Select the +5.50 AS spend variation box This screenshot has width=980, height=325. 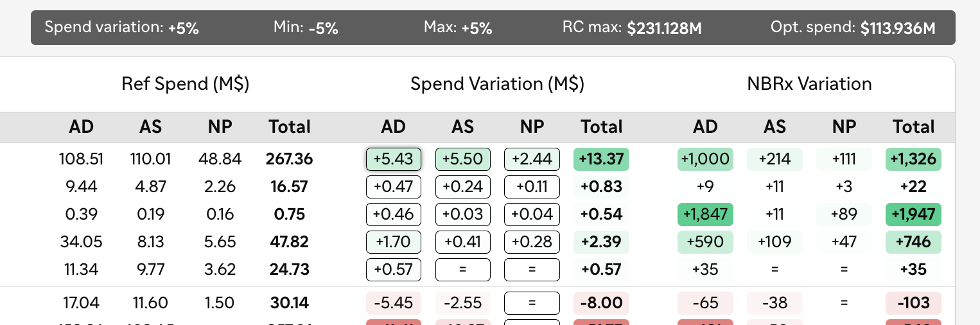pyautogui.click(x=463, y=159)
